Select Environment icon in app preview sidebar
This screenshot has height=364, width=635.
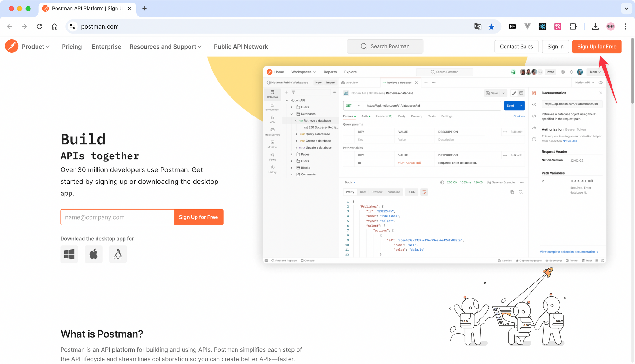272,107
